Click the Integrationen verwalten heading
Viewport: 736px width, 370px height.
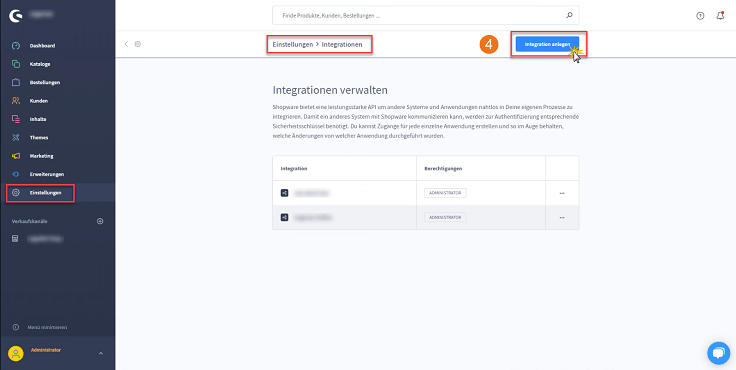point(330,90)
